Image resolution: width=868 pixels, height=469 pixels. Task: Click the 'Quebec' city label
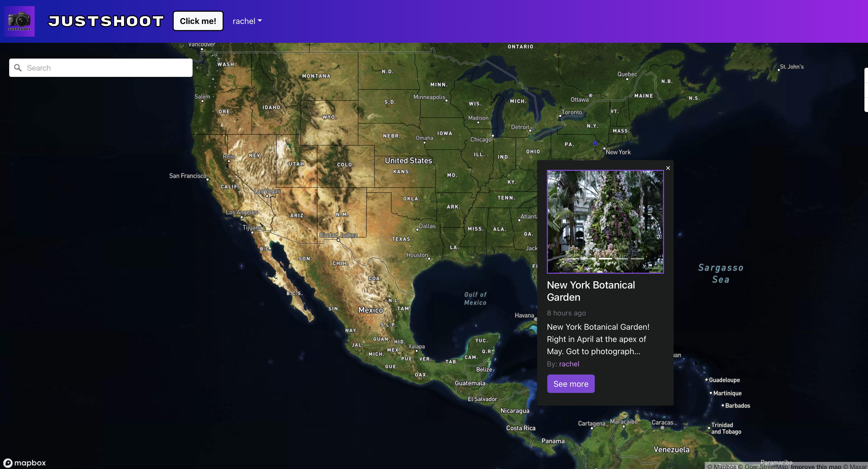tap(627, 74)
